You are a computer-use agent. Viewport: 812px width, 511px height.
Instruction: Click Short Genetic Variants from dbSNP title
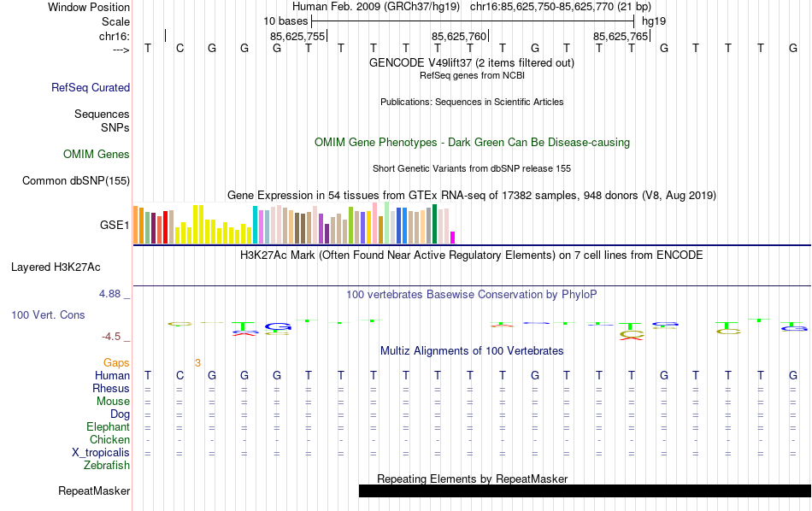pos(472,168)
